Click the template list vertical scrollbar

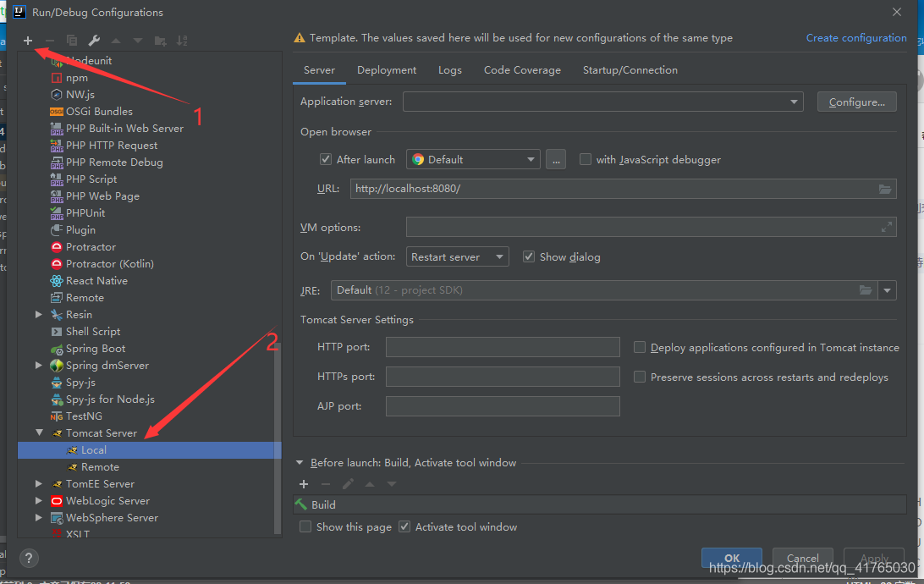(x=278, y=438)
